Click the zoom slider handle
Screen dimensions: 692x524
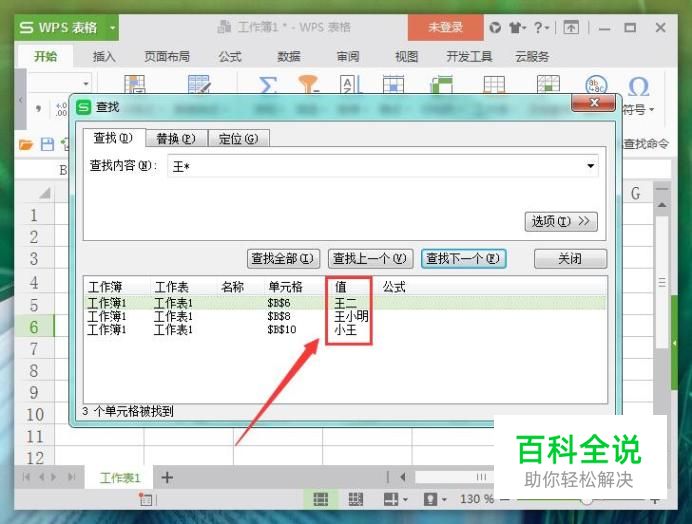[x=587, y=501]
